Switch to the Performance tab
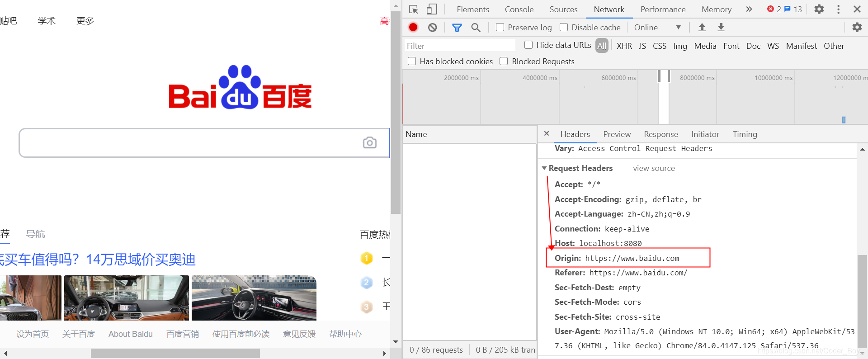This screenshot has width=868, height=359. click(663, 9)
